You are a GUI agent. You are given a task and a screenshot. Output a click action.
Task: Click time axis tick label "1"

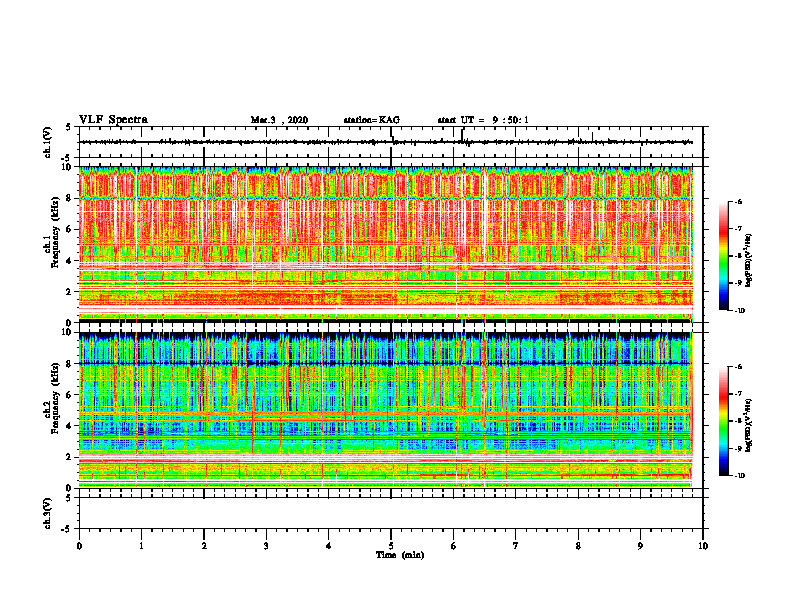coord(141,546)
